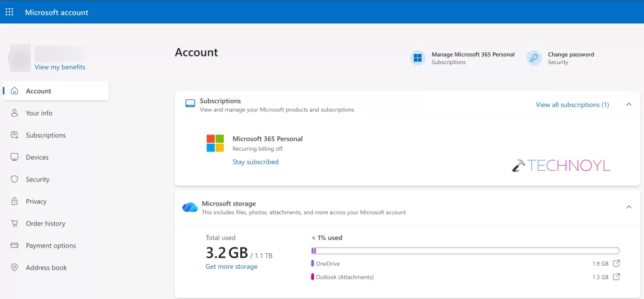This screenshot has width=644, height=299.
Task: Click the 1.3 GB Outlook value
Action: (601, 277)
